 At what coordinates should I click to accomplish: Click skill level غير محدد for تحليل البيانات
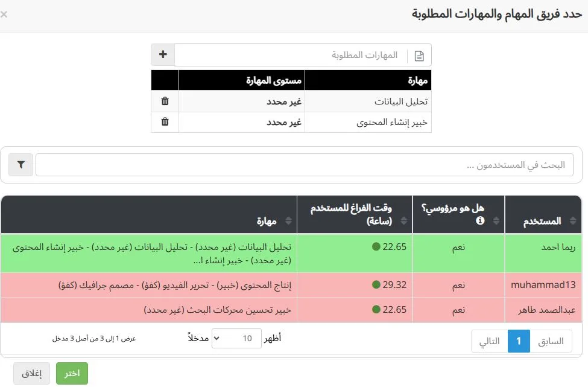coord(284,101)
